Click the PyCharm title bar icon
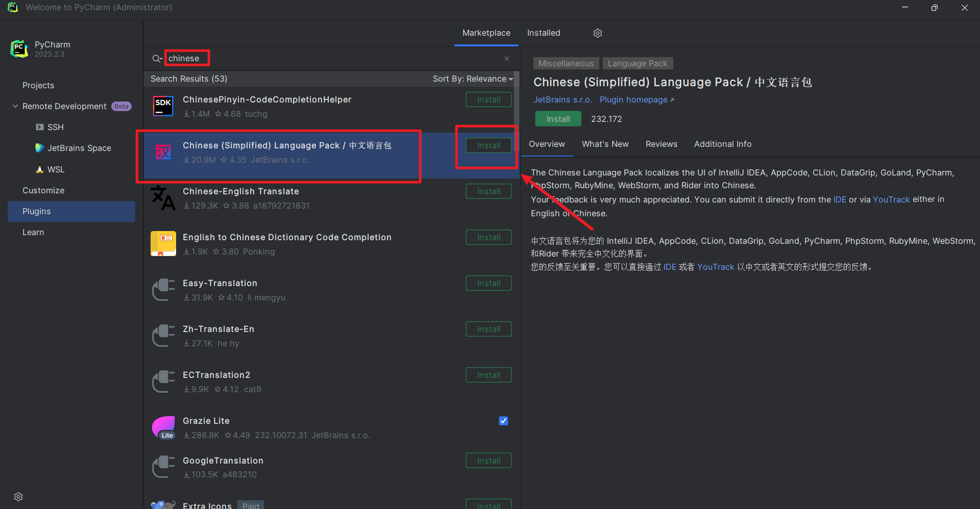 (x=13, y=8)
